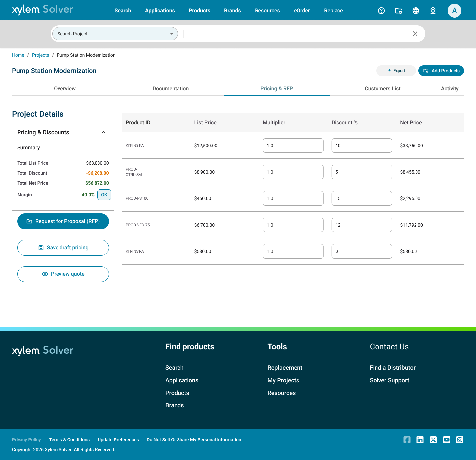Open the globe language selector icon
This screenshot has height=460, width=476.
416,10
